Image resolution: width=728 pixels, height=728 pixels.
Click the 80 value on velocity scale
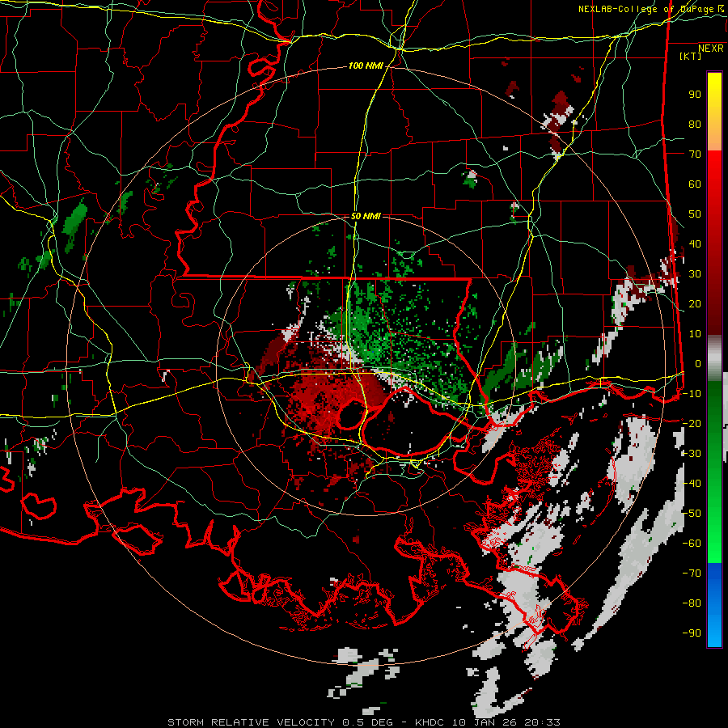[695, 125]
